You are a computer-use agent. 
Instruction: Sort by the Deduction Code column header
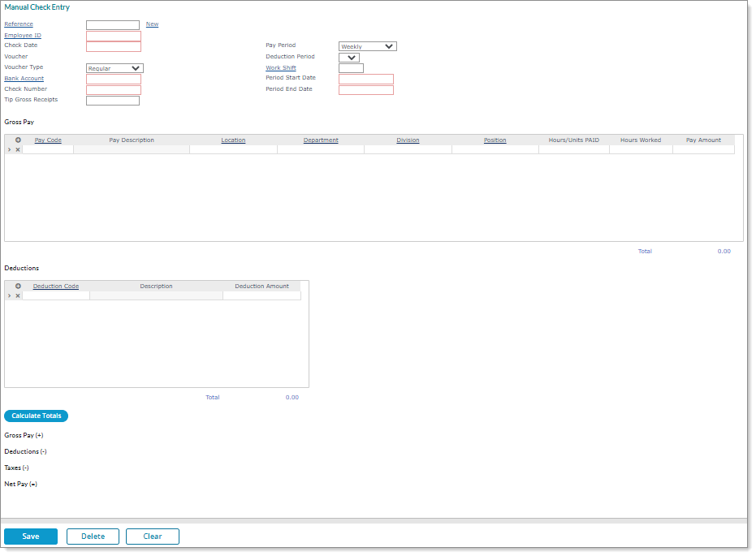coord(55,286)
